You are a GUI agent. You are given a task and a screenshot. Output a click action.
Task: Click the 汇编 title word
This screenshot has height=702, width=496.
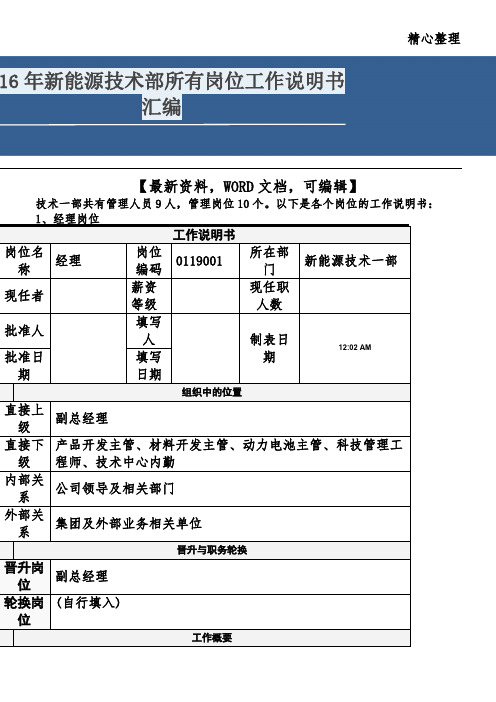[162, 107]
